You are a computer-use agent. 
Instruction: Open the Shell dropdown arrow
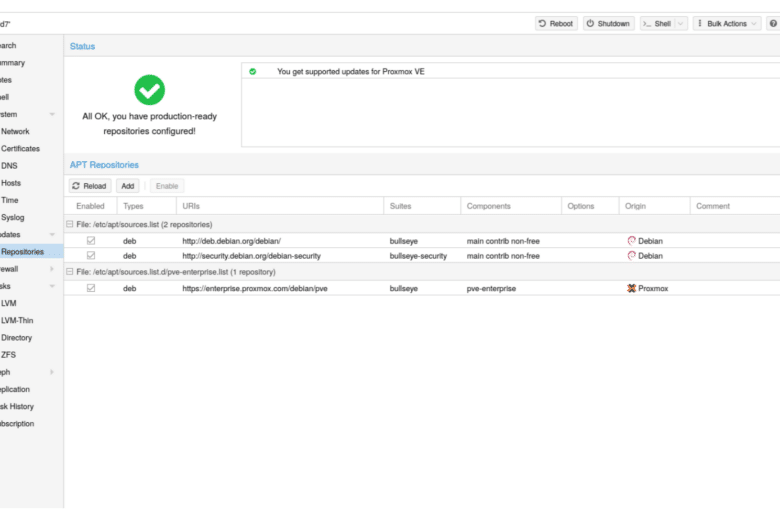pos(681,23)
